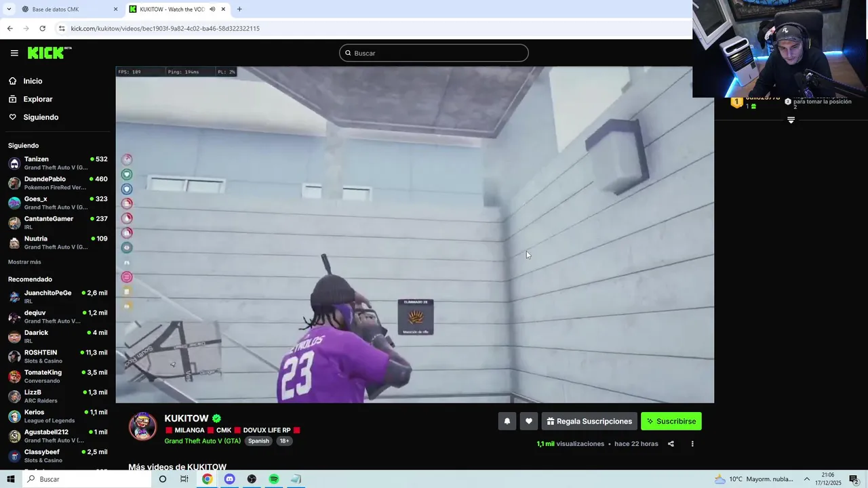
Task: Follow KUKITOW with the heart icon
Action: coord(529,421)
